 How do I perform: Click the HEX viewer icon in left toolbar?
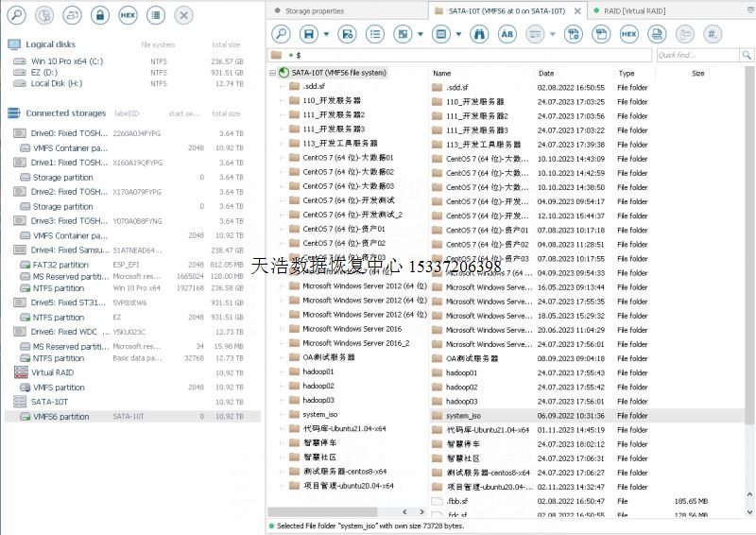point(128,15)
